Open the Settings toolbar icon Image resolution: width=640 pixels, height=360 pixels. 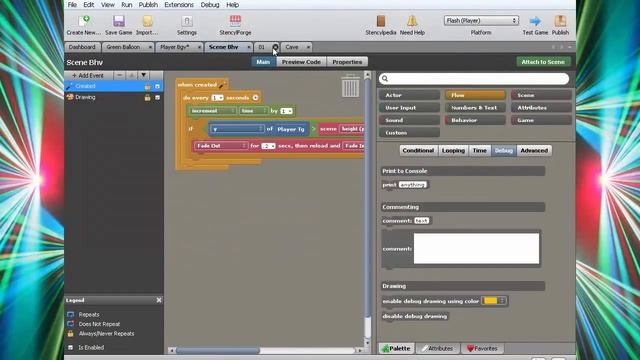[187, 21]
